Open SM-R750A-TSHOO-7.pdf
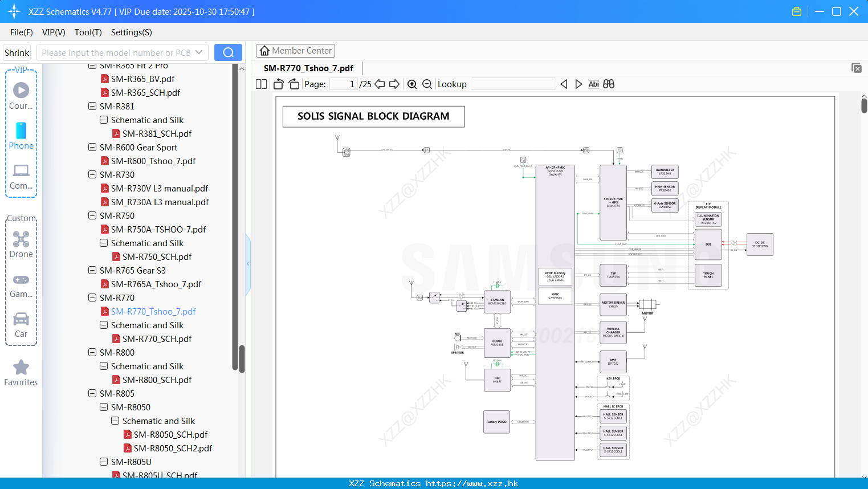 click(158, 230)
